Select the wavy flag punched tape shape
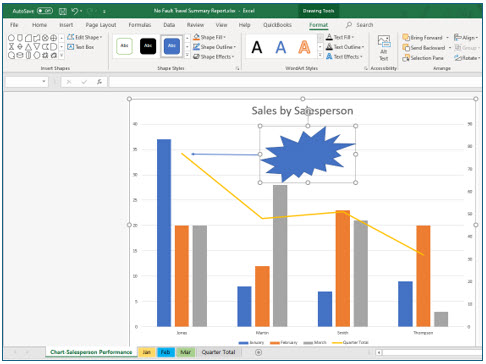 pos(37,38)
